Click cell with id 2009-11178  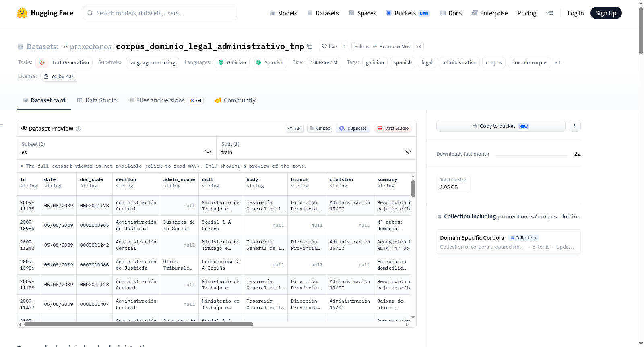pyautogui.click(x=29, y=206)
